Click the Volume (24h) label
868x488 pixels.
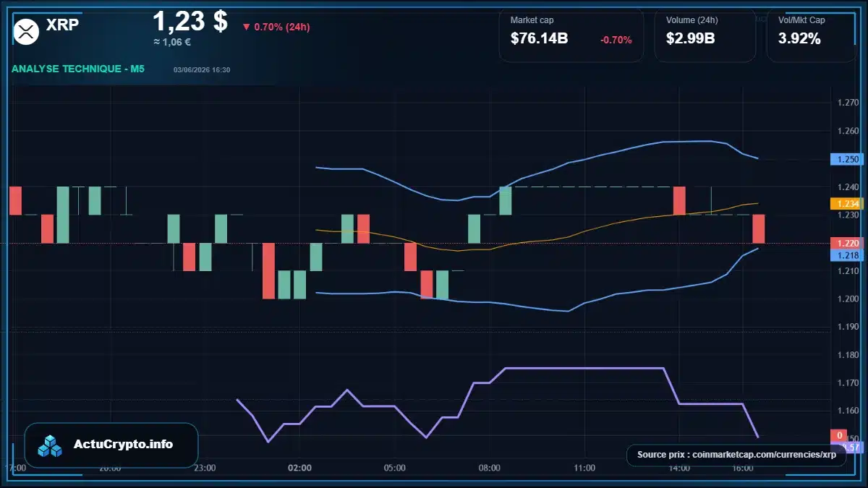click(x=691, y=20)
